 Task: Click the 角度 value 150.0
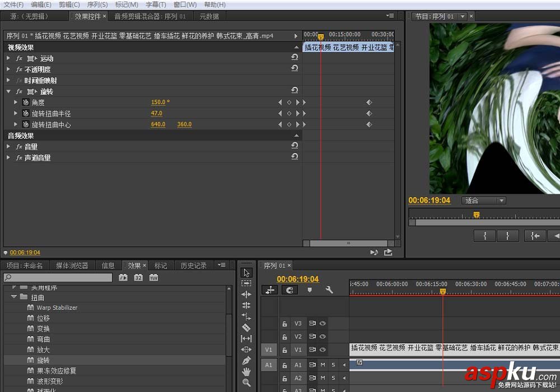point(160,102)
